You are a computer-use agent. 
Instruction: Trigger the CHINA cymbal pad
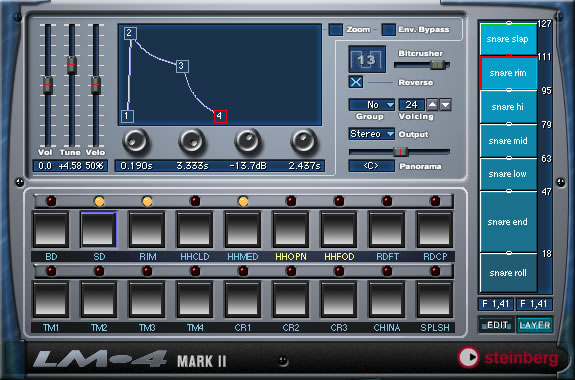click(387, 299)
